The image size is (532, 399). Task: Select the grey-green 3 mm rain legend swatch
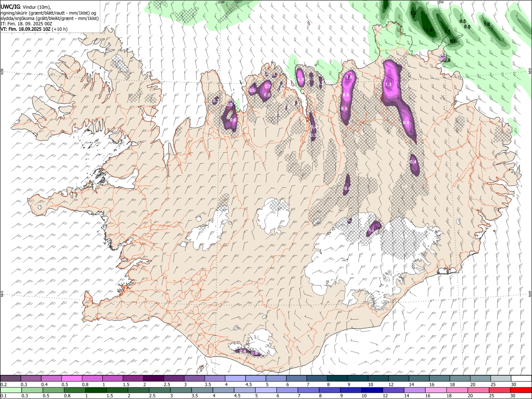tap(181, 390)
